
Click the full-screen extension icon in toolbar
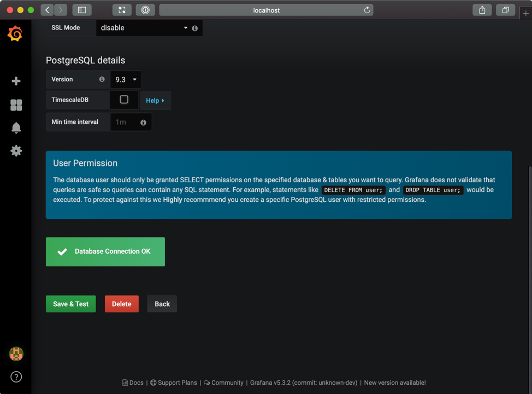click(x=122, y=10)
